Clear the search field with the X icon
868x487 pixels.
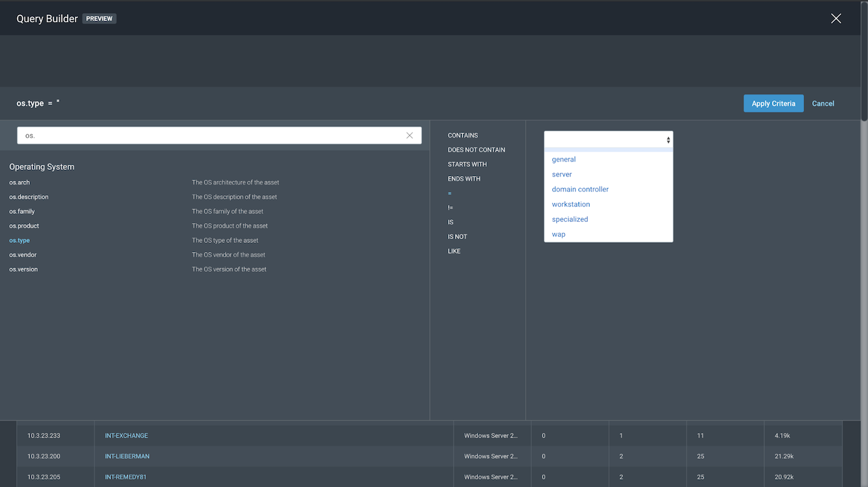[x=409, y=136]
